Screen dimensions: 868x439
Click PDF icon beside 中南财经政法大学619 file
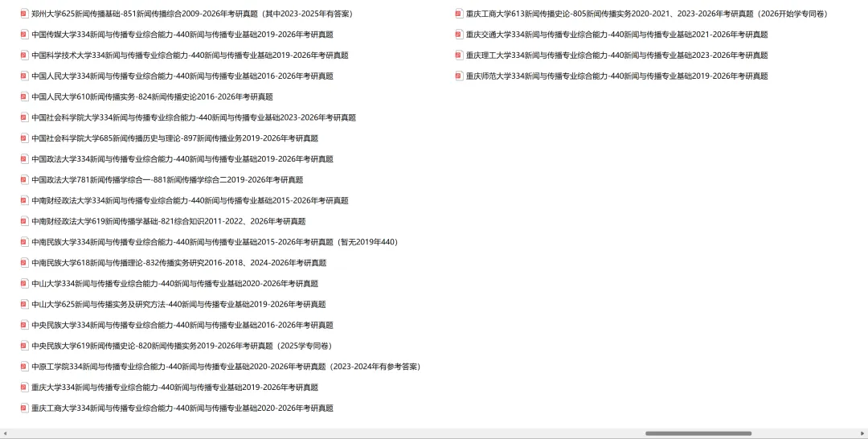pos(24,221)
